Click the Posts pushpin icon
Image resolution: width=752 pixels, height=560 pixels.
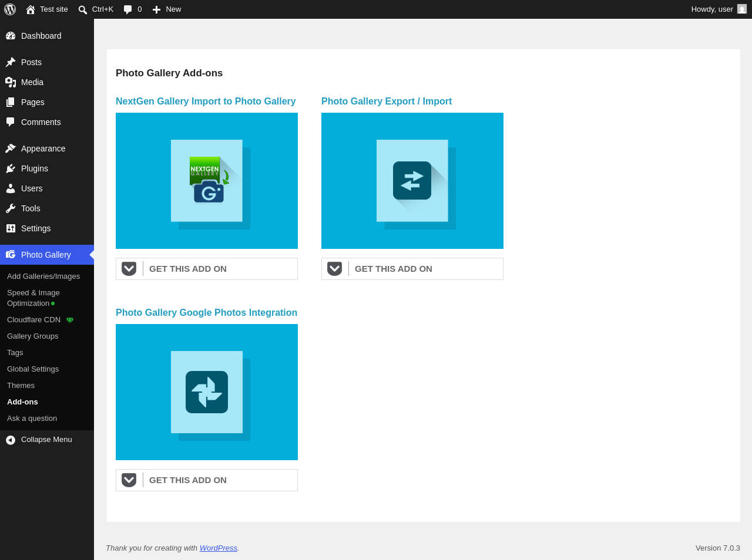(11, 62)
